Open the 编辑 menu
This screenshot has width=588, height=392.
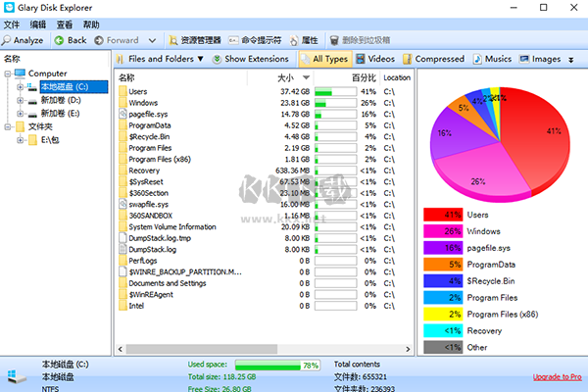click(37, 24)
